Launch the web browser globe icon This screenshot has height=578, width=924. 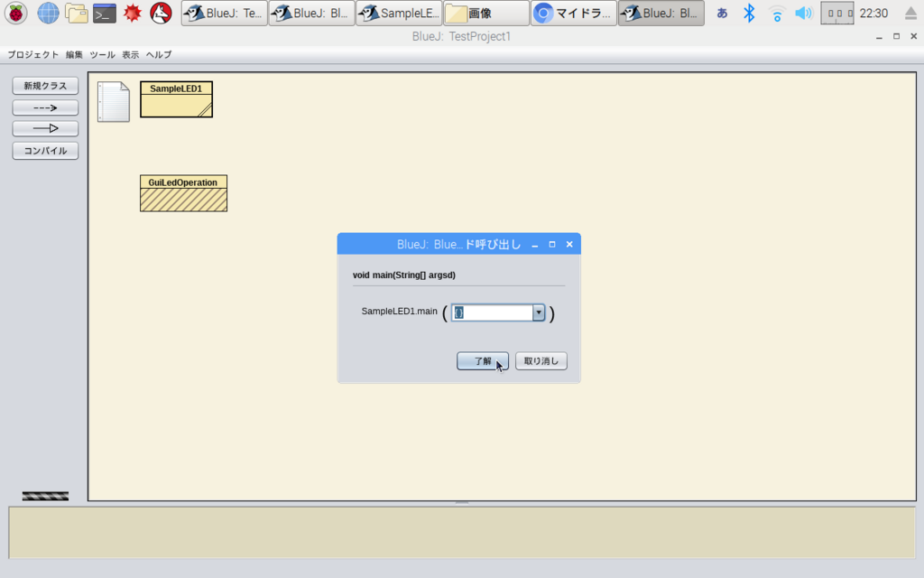click(48, 13)
